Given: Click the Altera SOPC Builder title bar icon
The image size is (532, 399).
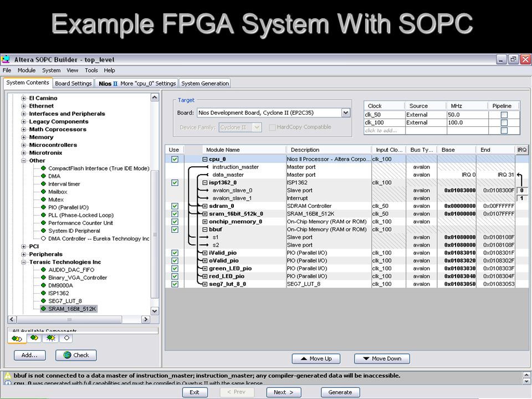Looking at the screenshot, I should (x=6, y=60).
